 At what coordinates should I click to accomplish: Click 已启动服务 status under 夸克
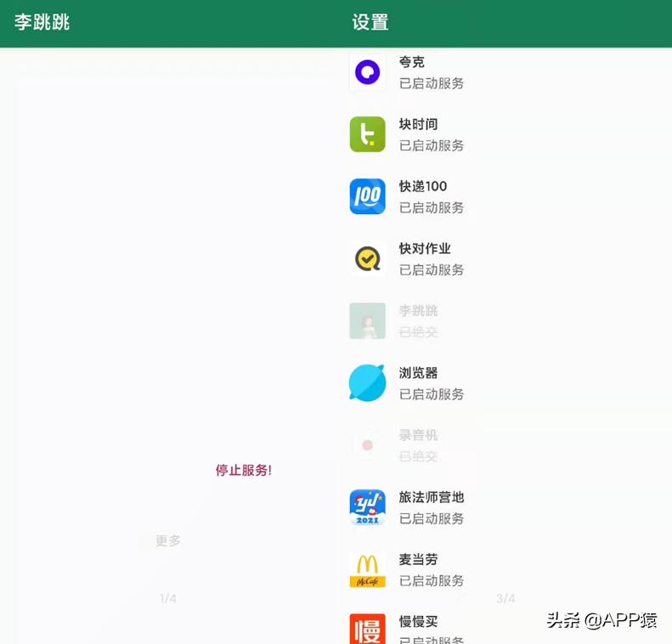click(432, 83)
